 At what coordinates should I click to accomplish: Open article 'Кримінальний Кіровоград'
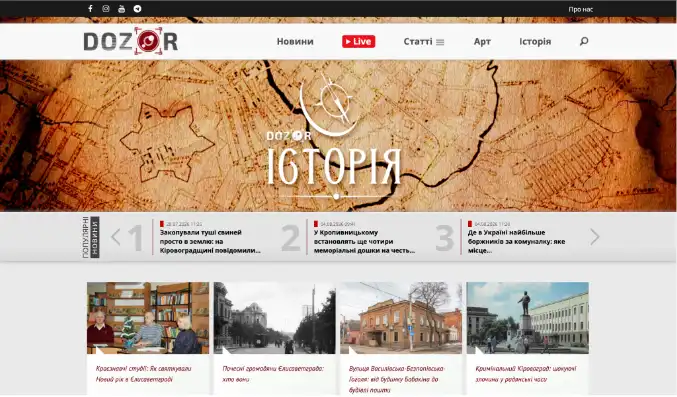click(x=525, y=374)
